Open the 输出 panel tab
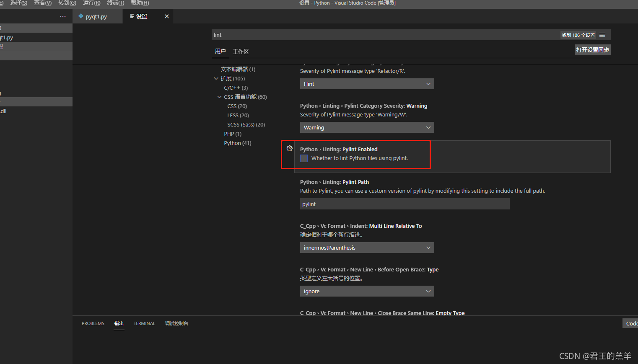This screenshot has height=364, width=638. click(x=119, y=323)
